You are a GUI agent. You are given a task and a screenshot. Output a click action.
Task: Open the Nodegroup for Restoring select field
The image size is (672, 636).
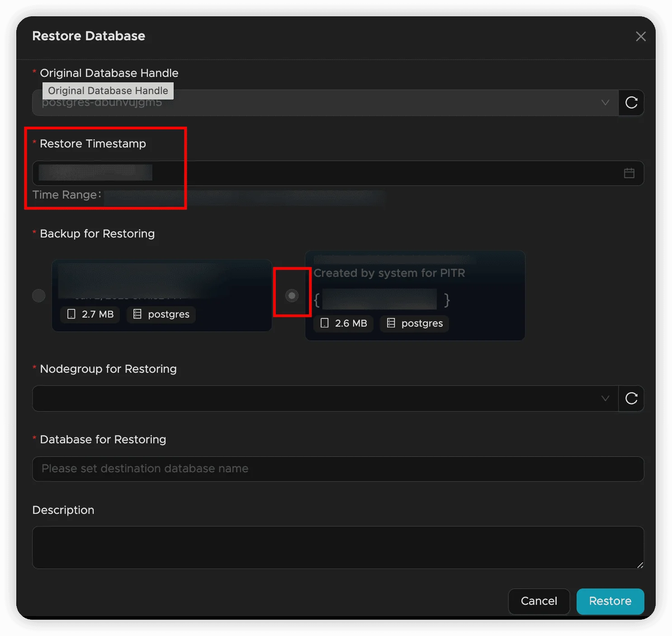(317, 399)
